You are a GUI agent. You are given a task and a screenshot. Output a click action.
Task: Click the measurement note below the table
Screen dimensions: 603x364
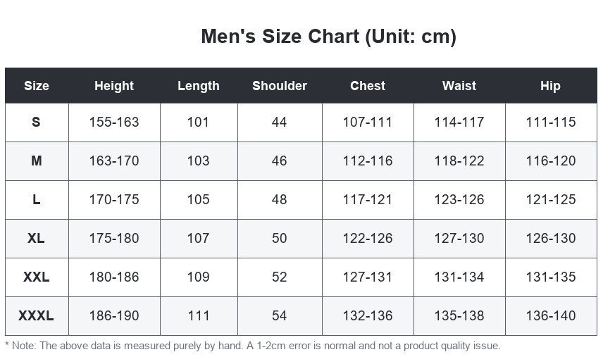click(253, 346)
